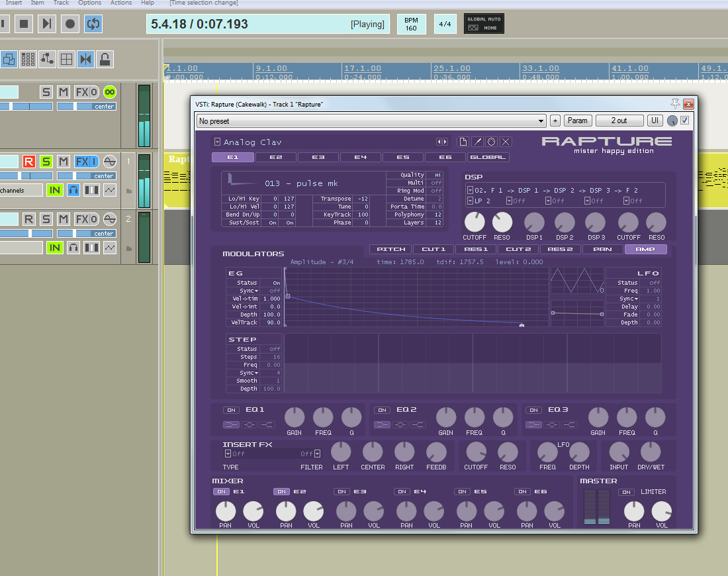
Task: Adjust the track 1 volume slider
Action: click(20, 176)
